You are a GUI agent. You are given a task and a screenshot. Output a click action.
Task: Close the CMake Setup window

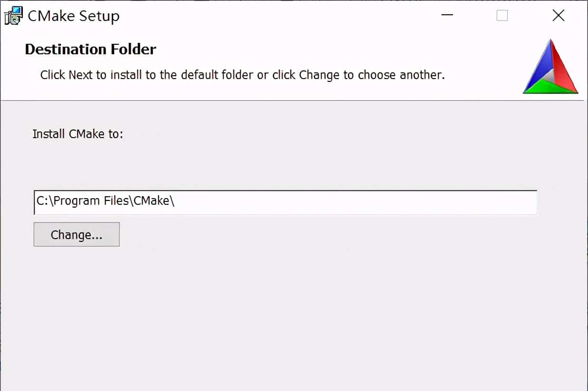[x=558, y=16]
